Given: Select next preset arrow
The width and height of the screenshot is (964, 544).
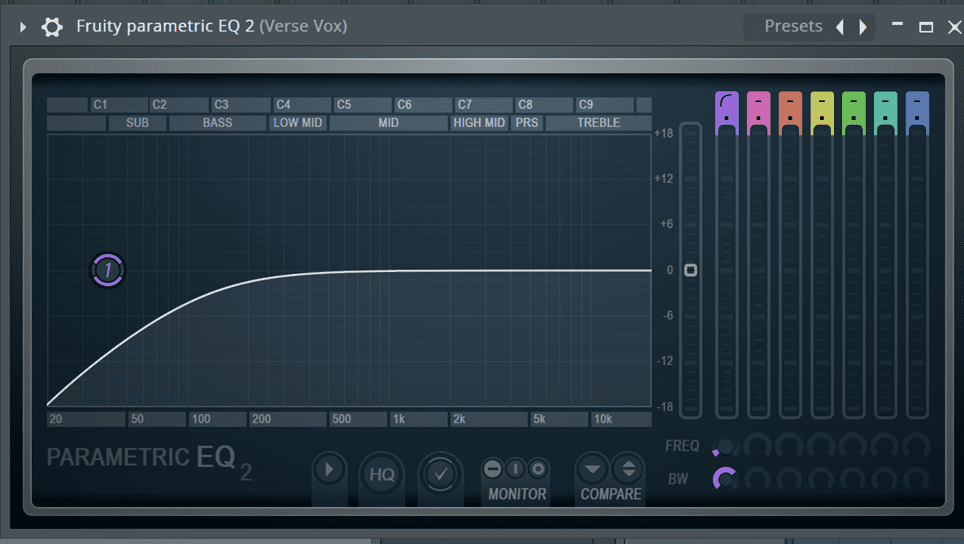Looking at the screenshot, I should [x=863, y=27].
